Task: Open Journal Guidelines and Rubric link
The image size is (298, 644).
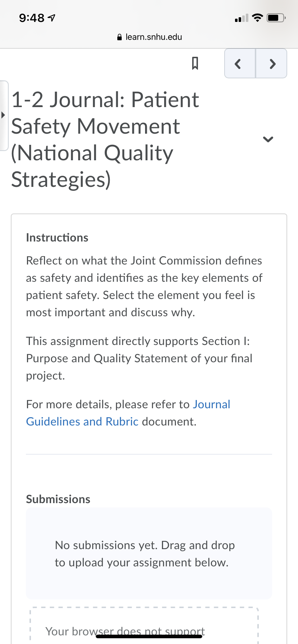Action: (x=128, y=413)
